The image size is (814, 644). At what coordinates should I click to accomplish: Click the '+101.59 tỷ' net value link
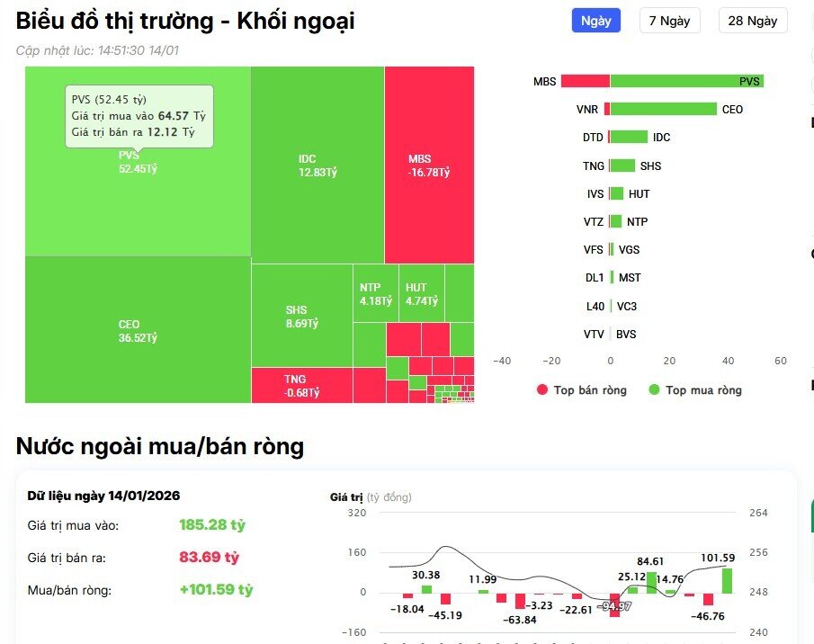click(x=216, y=590)
